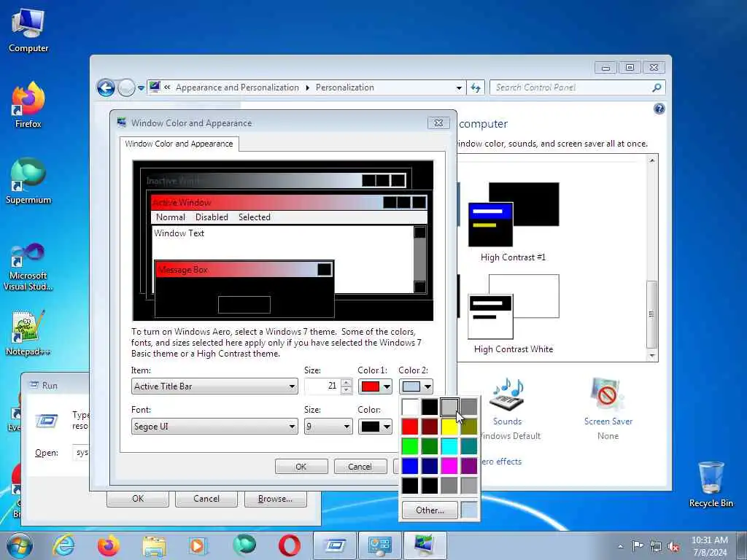
Task: Expand the font size 9 dropdown
Action: pos(328,426)
